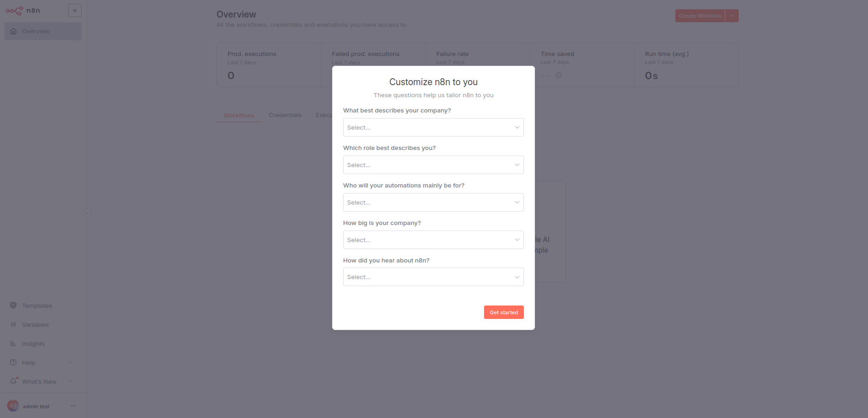Click the Overview home icon
This screenshot has height=418, width=868.
[x=13, y=31]
